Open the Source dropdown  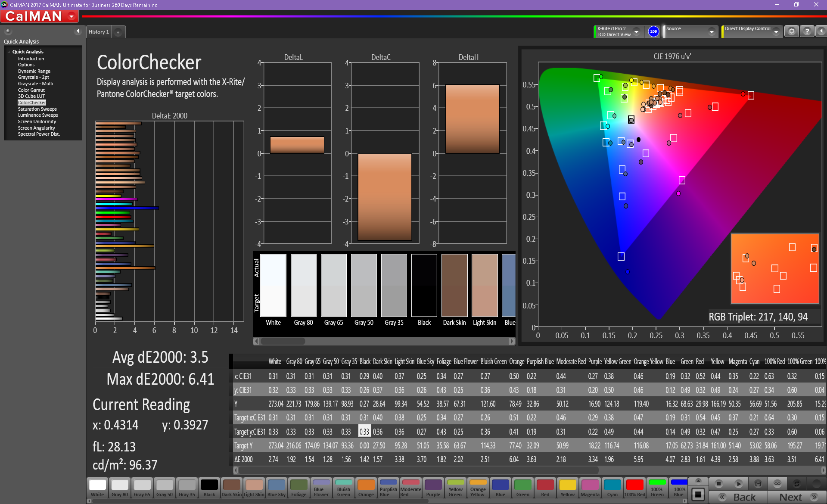point(712,31)
